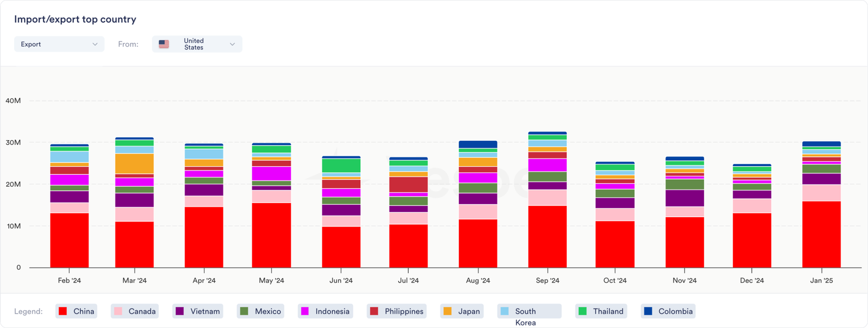The image size is (868, 328).
Task: Click the magenta Indonesia legend square
Action: coord(305,311)
